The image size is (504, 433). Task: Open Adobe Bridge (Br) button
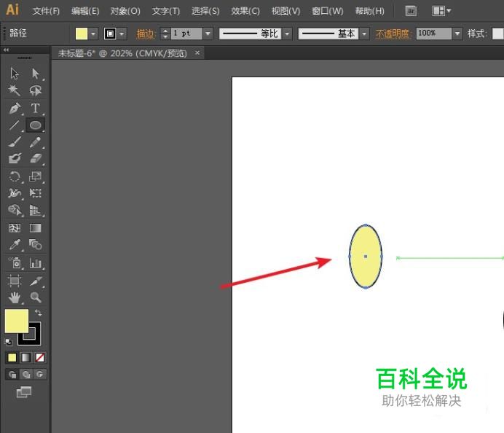[411, 11]
